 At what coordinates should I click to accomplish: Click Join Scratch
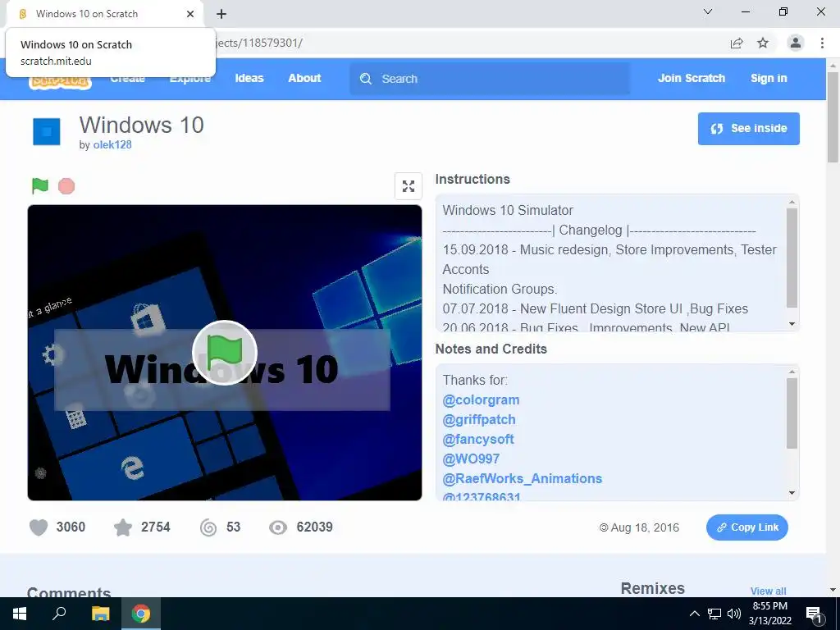click(691, 78)
